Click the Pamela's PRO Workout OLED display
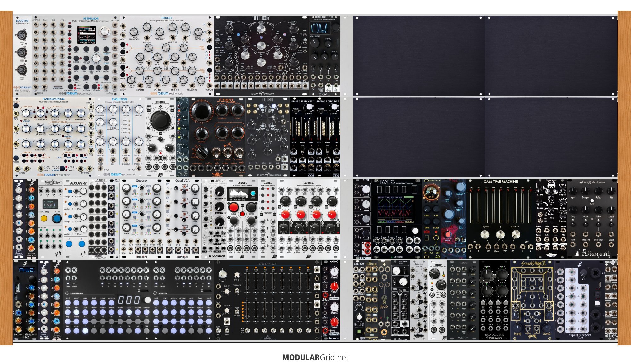This screenshot has height=364, width=631. pyautogui.click(x=50, y=204)
